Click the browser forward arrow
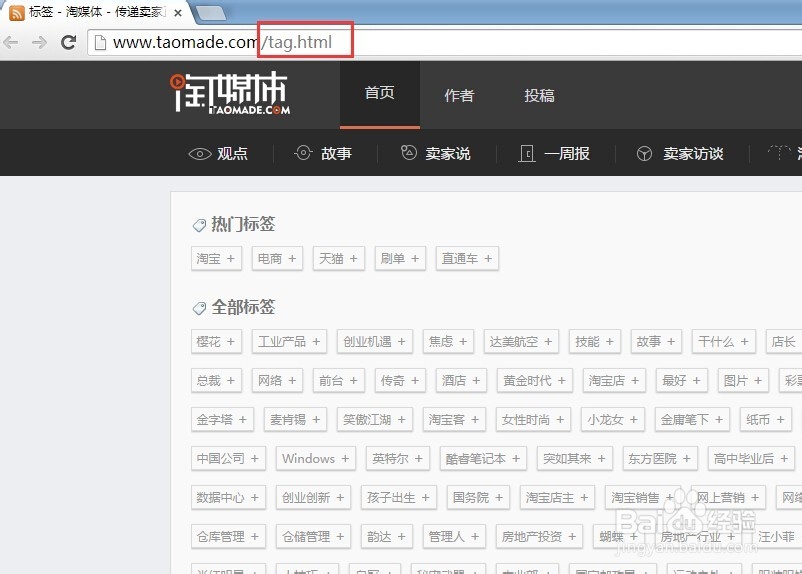 coord(39,42)
